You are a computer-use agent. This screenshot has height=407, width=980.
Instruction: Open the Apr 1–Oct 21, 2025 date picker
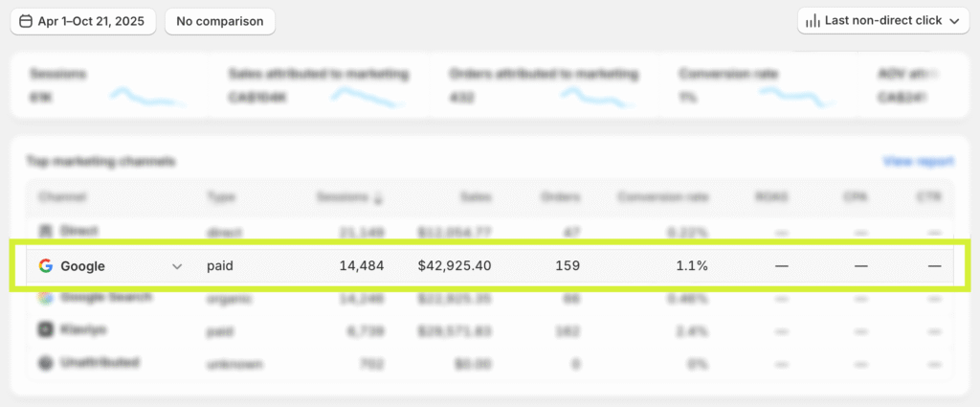click(x=83, y=21)
